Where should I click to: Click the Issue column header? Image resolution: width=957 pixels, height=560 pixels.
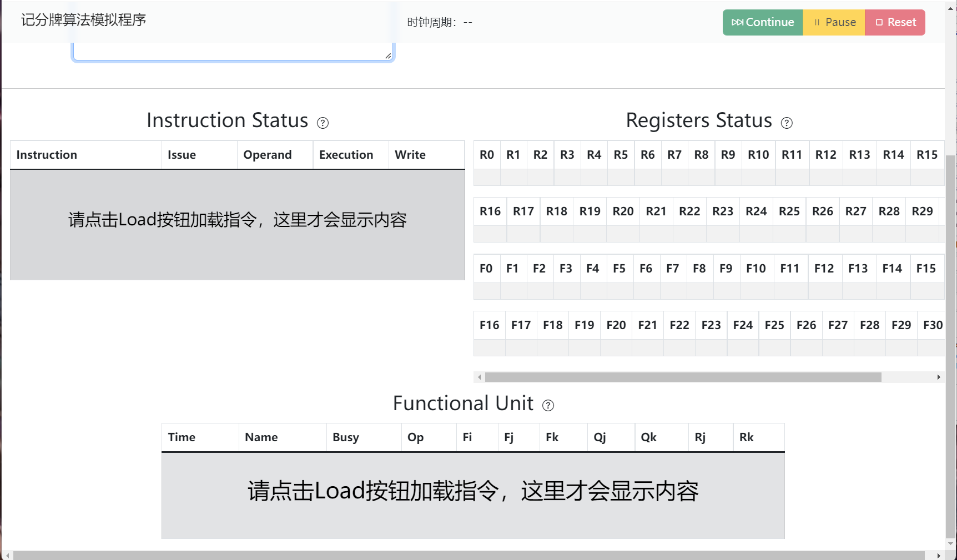click(x=199, y=155)
